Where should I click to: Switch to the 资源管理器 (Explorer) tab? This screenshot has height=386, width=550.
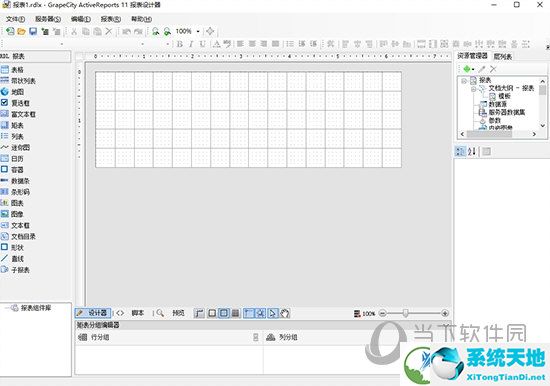coord(472,56)
